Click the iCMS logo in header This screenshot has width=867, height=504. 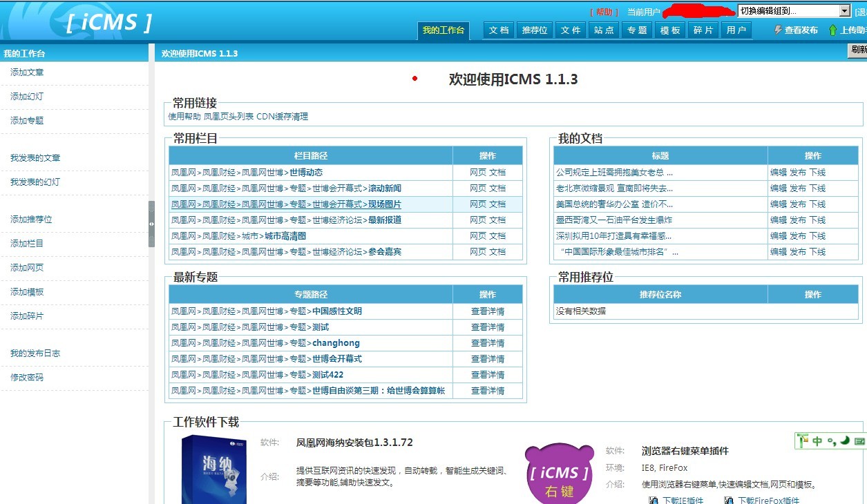click(x=109, y=22)
